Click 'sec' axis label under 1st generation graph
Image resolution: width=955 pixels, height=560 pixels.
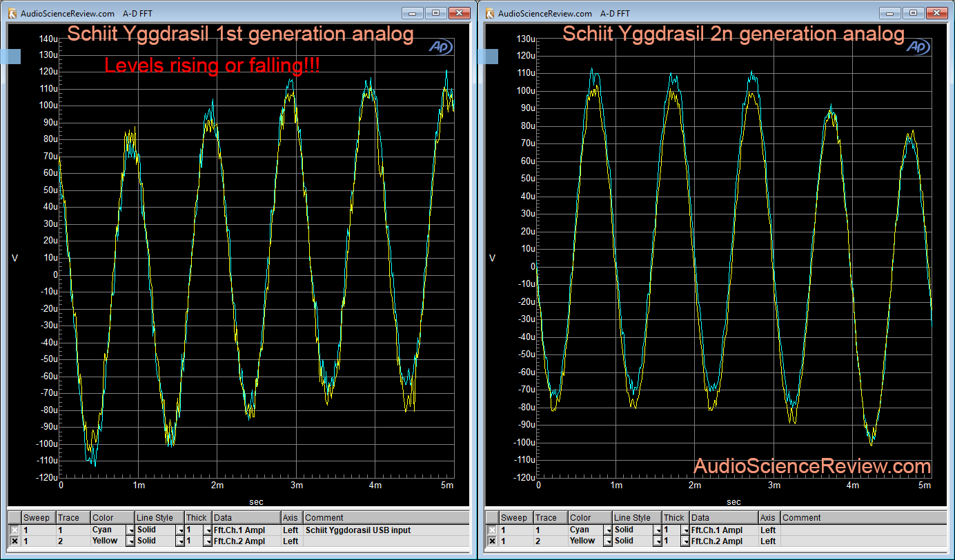point(256,501)
